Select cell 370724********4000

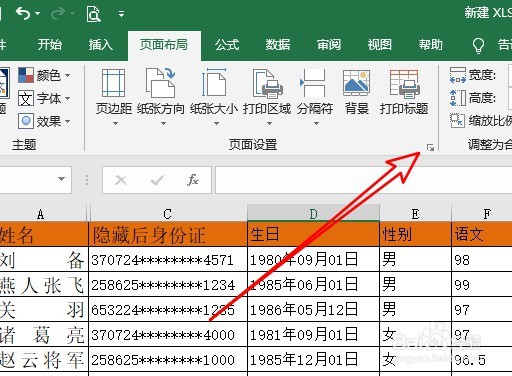tap(168, 334)
